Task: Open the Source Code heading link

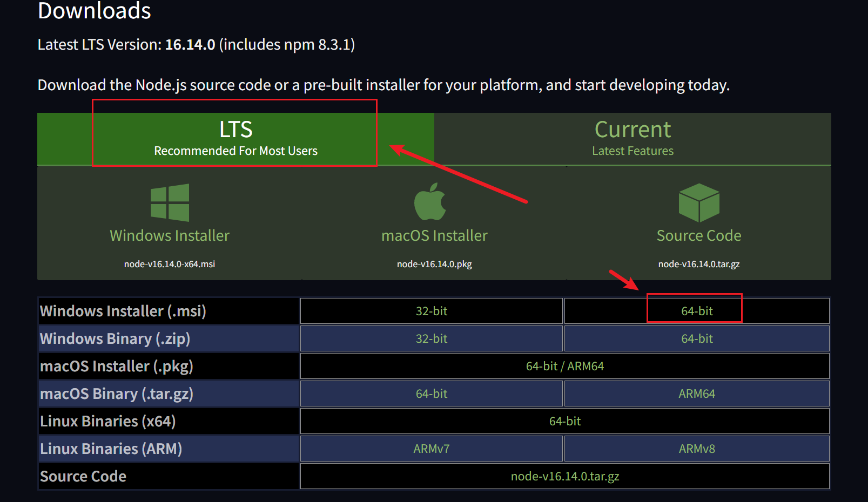Action: pos(699,235)
